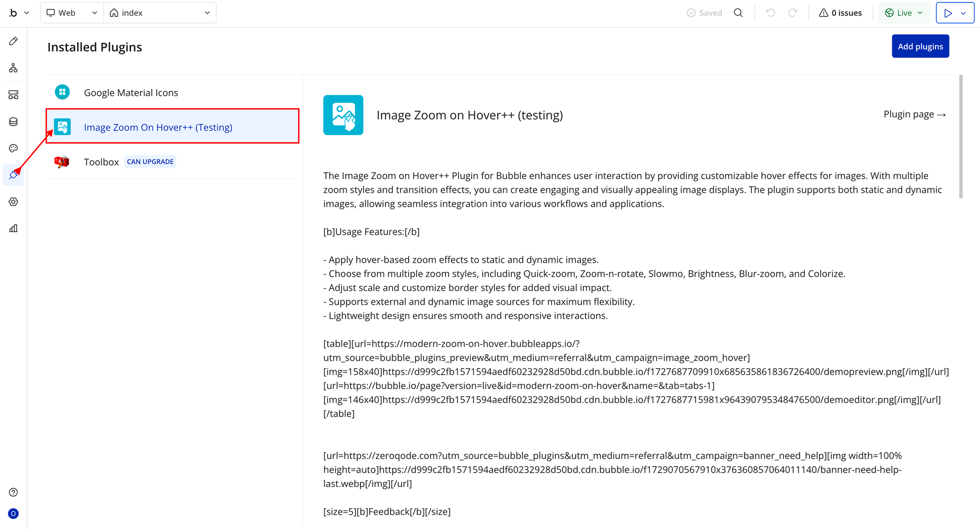
Task: Click the undo arrow icon
Action: tap(770, 13)
